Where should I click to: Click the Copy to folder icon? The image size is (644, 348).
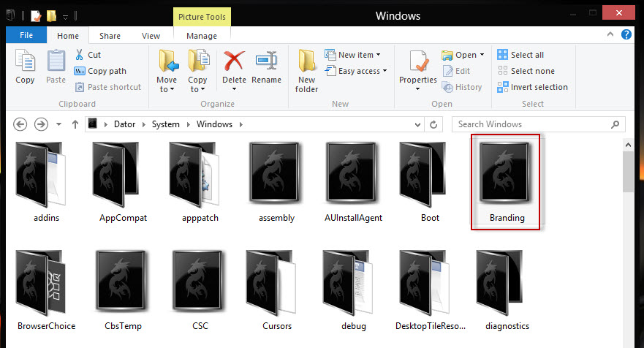click(198, 61)
